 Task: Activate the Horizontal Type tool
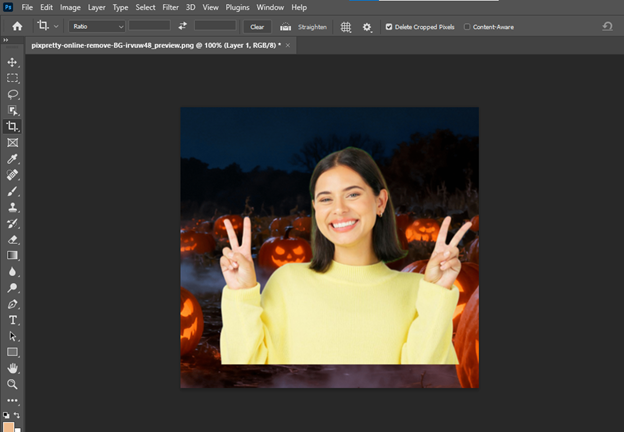[13, 320]
